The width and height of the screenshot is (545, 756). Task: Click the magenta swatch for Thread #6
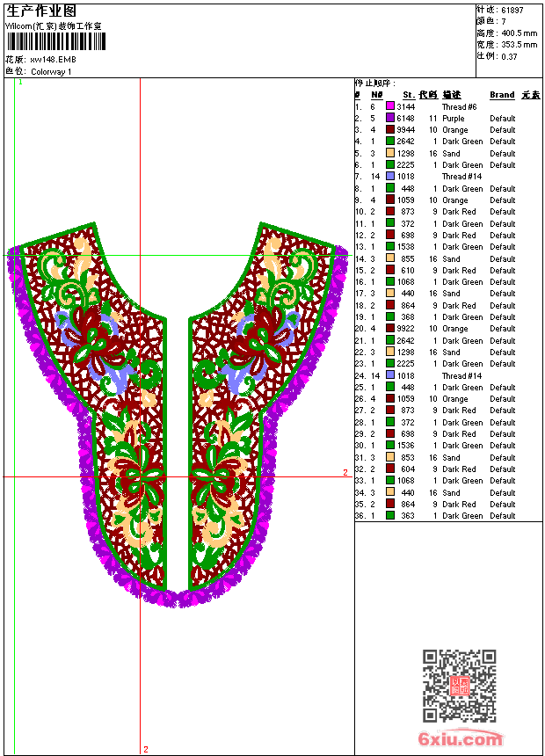click(390, 106)
